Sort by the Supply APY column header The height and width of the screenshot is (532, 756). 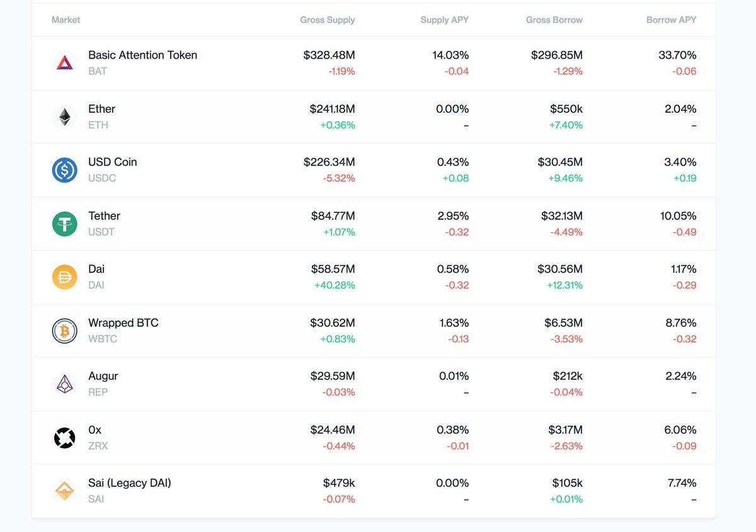click(x=445, y=20)
